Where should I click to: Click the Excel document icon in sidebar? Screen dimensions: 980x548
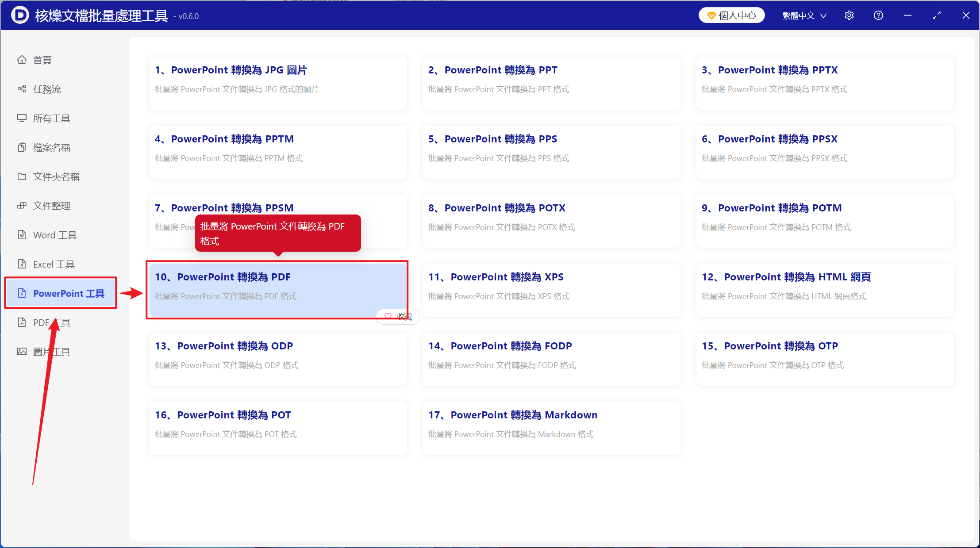point(22,264)
